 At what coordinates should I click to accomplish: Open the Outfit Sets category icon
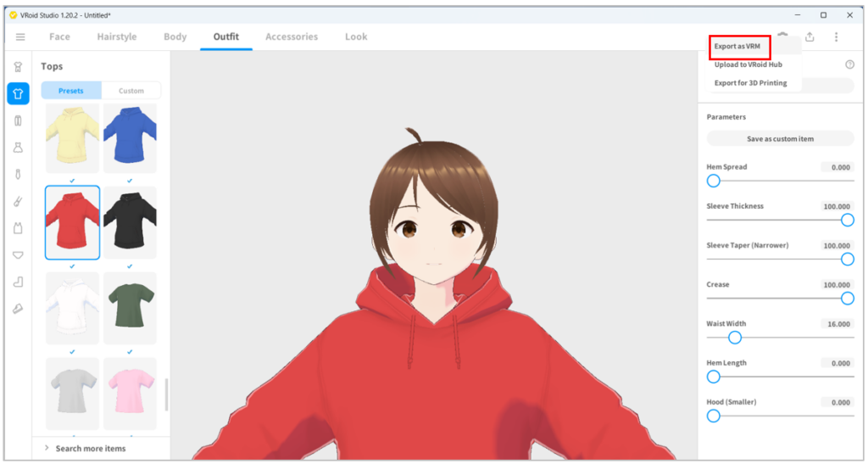click(x=18, y=66)
